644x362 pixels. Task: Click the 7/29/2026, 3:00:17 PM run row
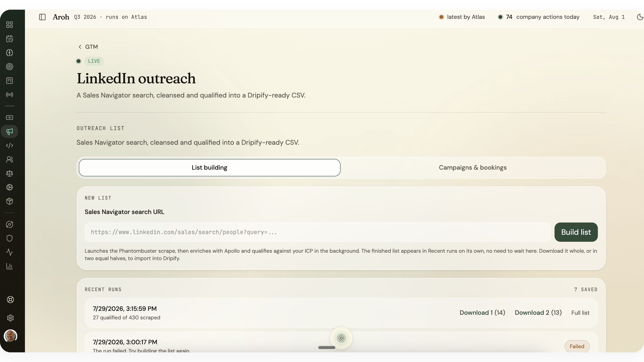341,342
